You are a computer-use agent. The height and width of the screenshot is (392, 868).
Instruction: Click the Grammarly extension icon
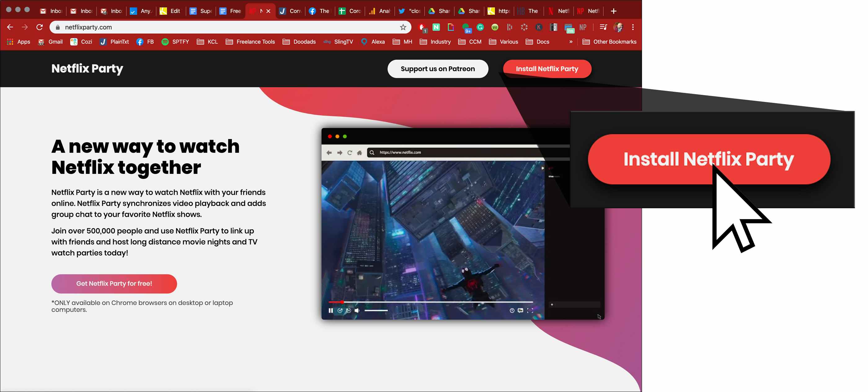click(x=480, y=27)
